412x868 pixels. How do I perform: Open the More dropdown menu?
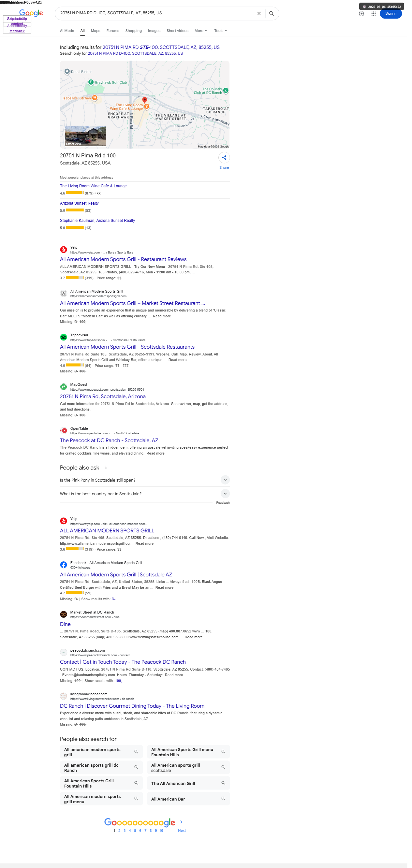(x=203, y=31)
